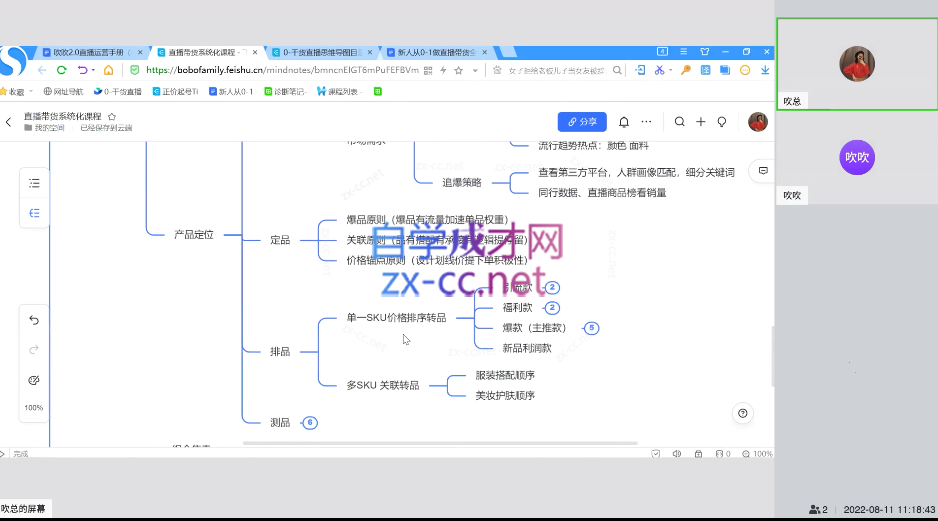Click the browser back arrow

[x=42, y=70]
